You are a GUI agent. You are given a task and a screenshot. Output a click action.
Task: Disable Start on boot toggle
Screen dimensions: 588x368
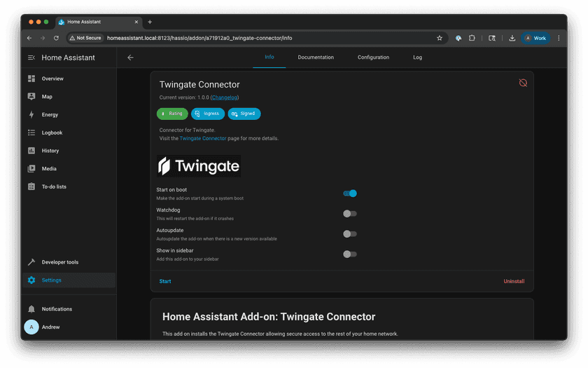pos(350,193)
